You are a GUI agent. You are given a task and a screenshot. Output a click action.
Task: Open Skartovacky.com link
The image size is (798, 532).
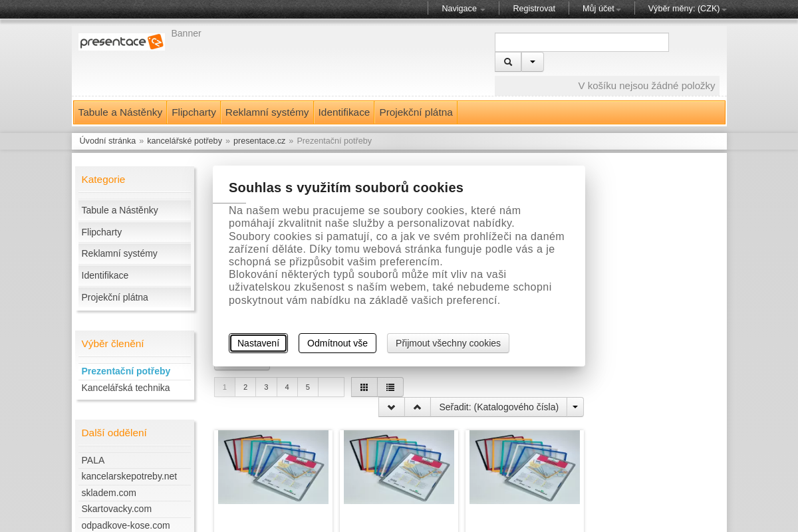click(116, 509)
